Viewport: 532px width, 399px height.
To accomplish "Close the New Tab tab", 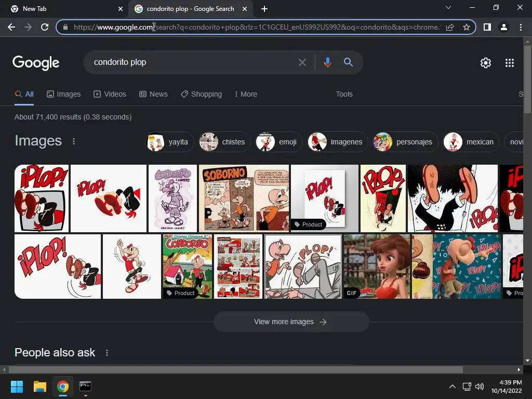I will (121, 9).
